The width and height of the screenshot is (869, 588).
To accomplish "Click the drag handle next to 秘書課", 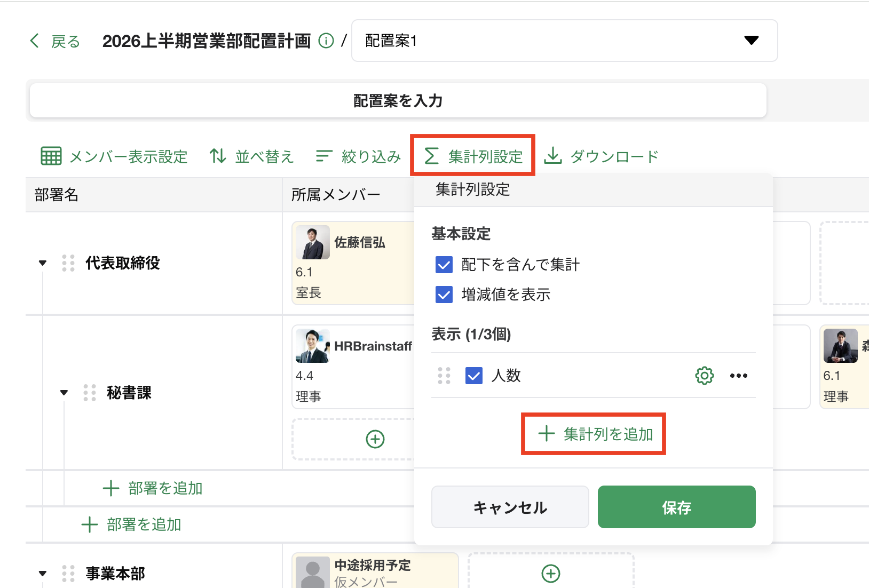I will tap(90, 393).
